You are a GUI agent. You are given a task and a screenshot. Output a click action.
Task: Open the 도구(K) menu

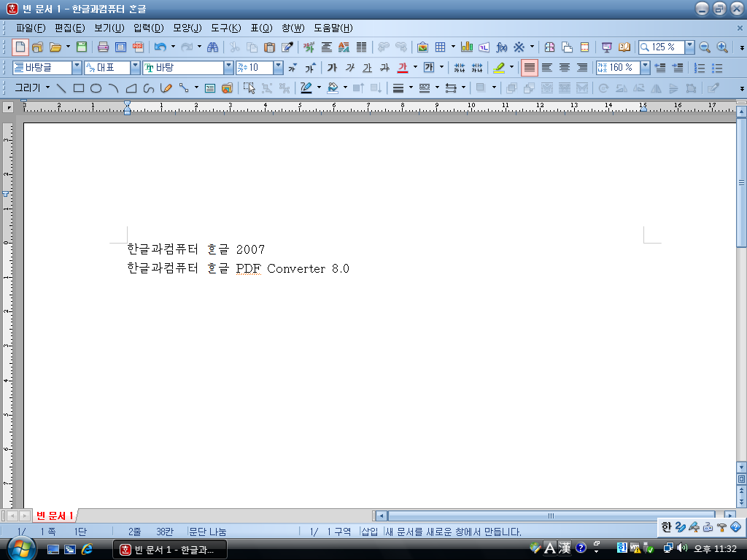[226, 28]
